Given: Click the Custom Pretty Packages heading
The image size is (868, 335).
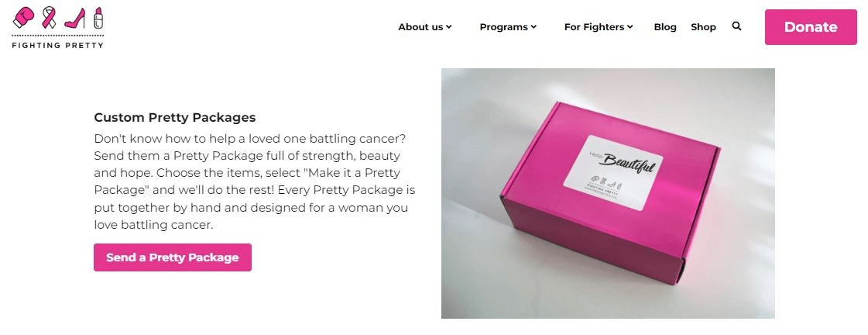Looking at the screenshot, I should [174, 118].
